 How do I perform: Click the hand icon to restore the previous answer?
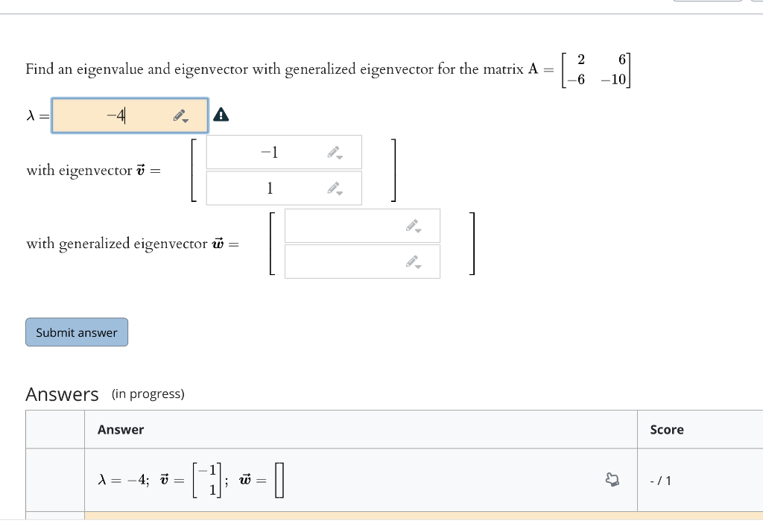pos(612,480)
